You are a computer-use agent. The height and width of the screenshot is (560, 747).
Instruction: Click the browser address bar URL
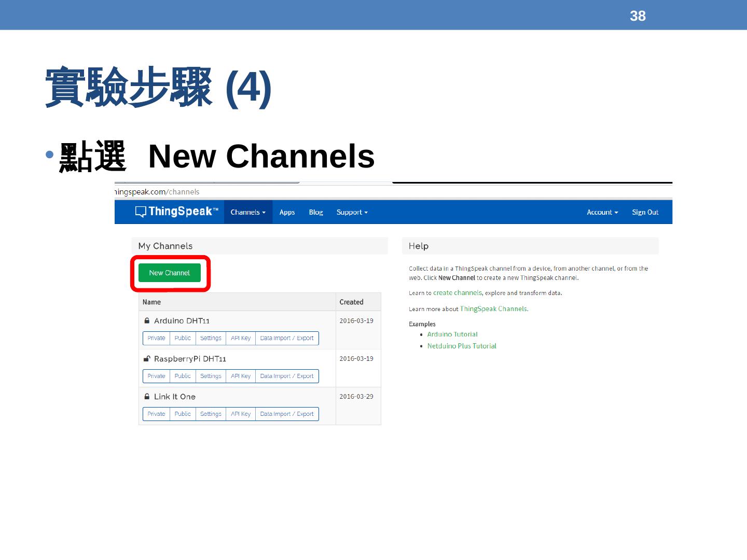click(x=158, y=192)
